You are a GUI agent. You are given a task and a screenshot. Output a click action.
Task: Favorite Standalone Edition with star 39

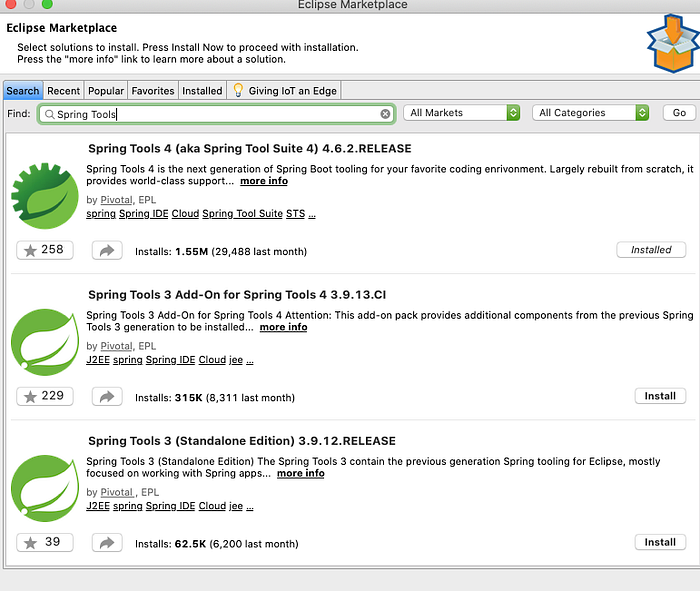[45, 542]
